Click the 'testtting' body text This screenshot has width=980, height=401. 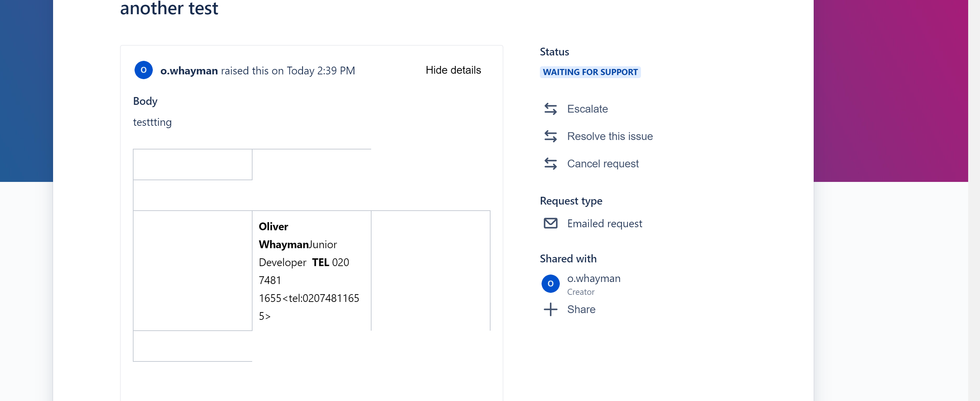click(x=152, y=122)
